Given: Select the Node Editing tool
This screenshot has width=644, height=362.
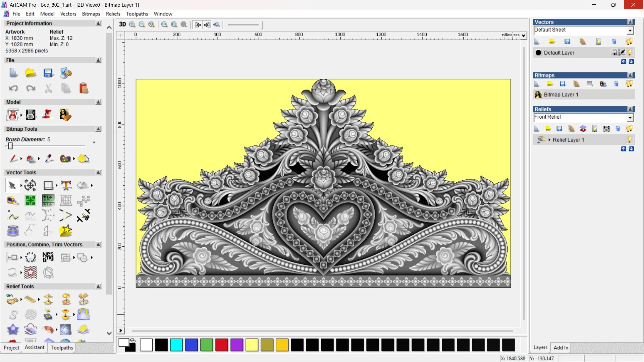Looking at the screenshot, I should 12,216.
